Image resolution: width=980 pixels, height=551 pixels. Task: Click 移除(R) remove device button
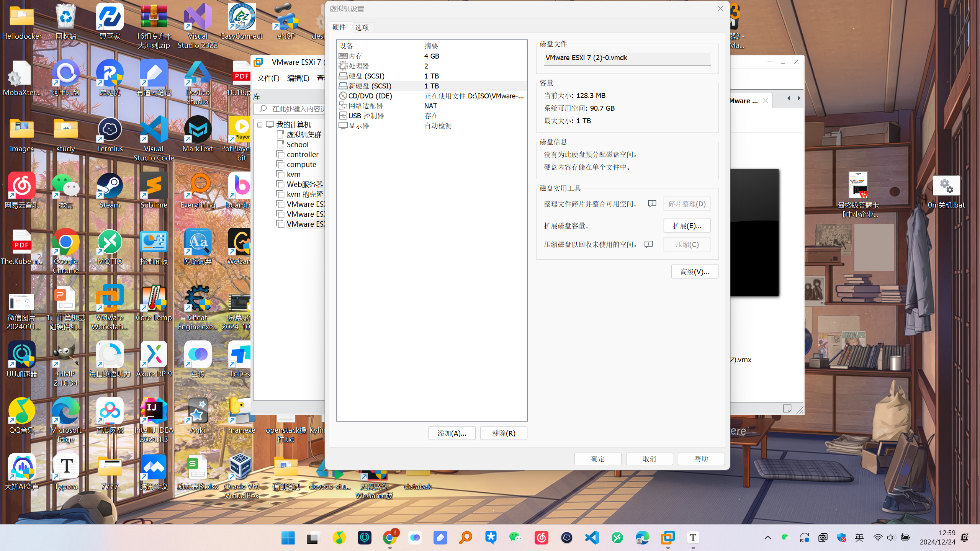[504, 433]
